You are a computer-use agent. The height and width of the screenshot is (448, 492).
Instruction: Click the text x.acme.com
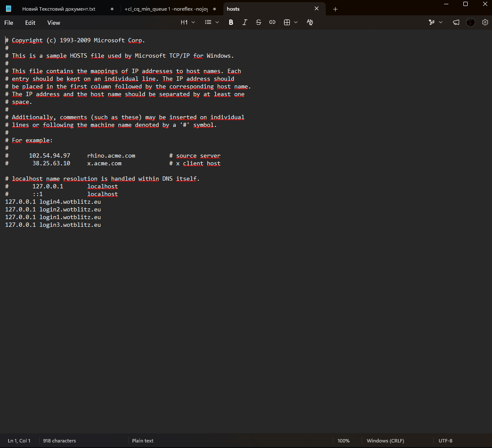click(x=104, y=163)
